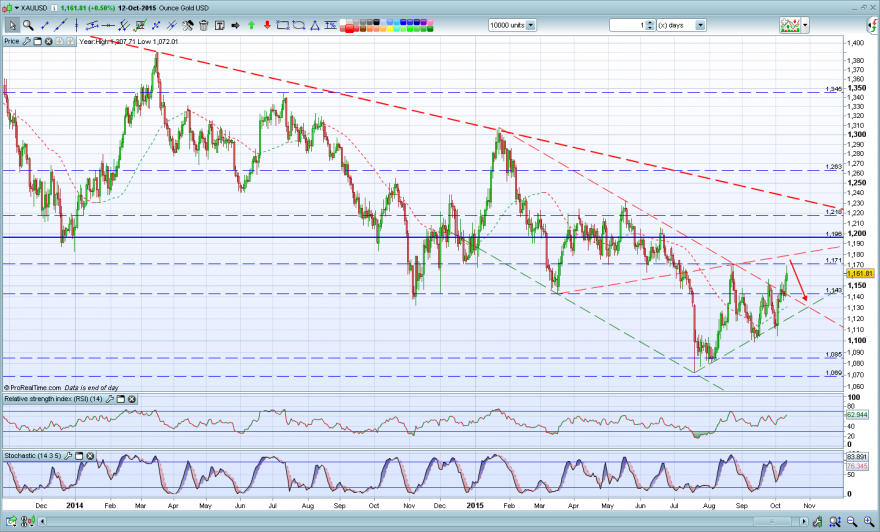The height and width of the screenshot is (532, 880).
Task: Pick the bright red color swatch
Action: click(349, 29)
